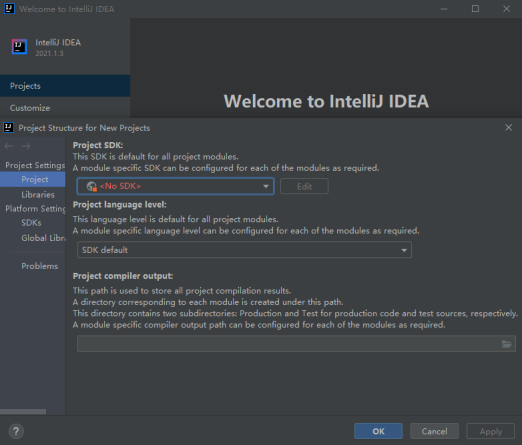
Task: Click the IntelliJ icon in title bar
Action: 9,9
